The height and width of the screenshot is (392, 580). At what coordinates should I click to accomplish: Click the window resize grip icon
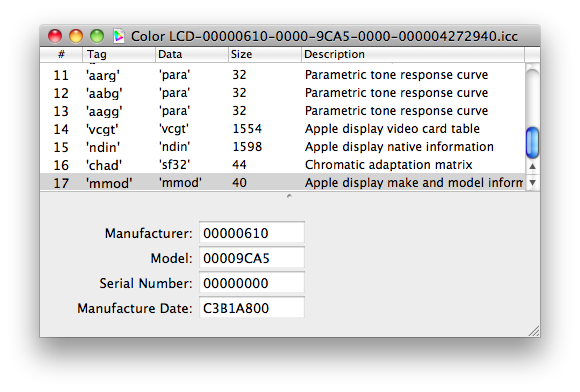[x=533, y=331]
